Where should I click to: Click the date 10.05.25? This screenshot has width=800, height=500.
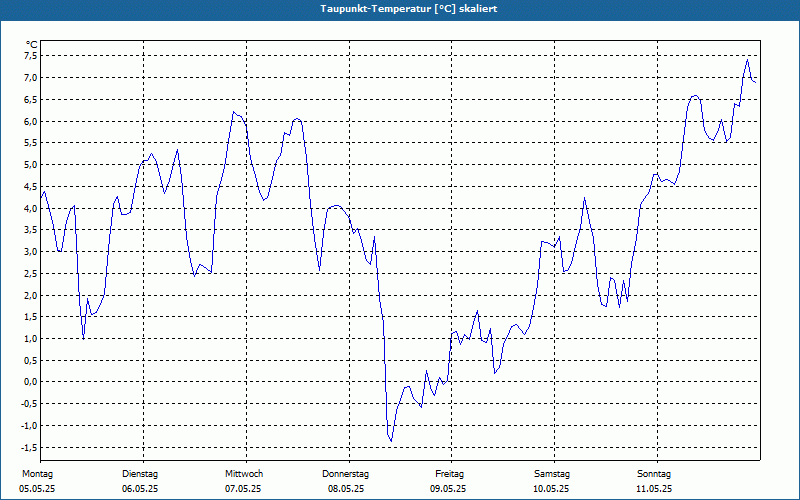coord(552,489)
